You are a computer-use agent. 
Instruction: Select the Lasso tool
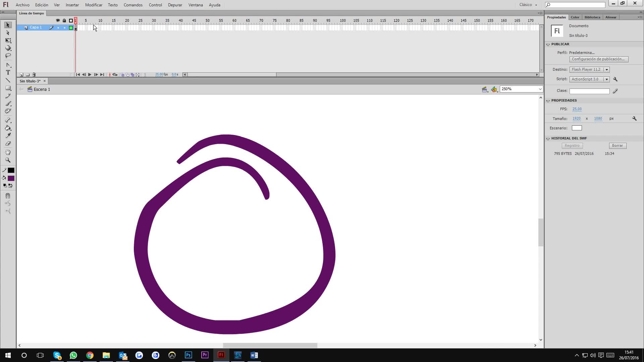tap(8, 56)
